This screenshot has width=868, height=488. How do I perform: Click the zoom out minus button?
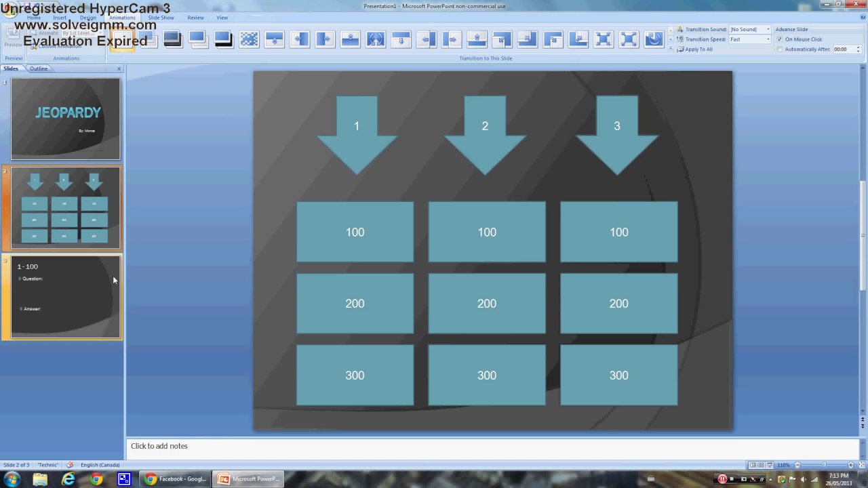click(x=797, y=465)
